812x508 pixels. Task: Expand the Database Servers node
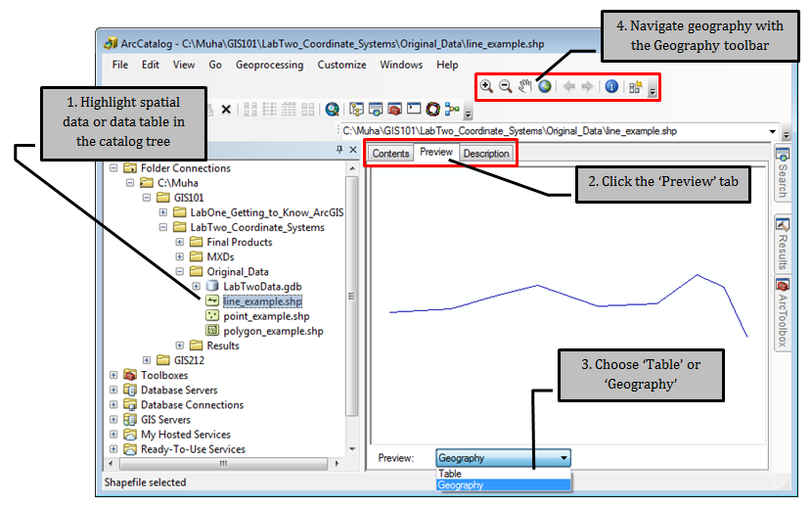click(113, 390)
